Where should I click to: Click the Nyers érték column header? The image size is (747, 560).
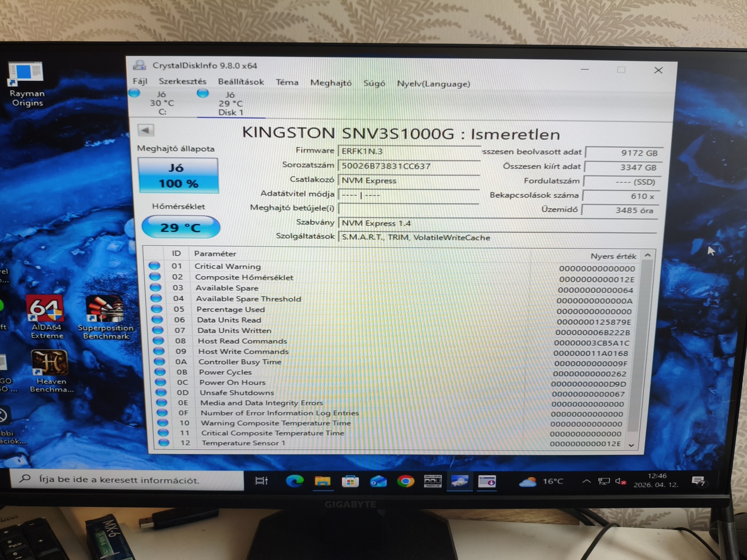[613, 256]
